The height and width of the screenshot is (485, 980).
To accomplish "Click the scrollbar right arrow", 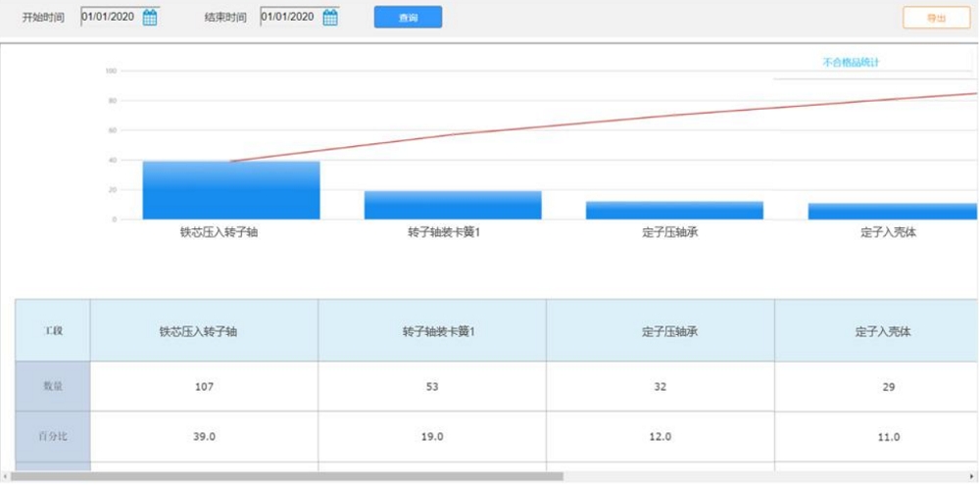I will [x=971, y=477].
